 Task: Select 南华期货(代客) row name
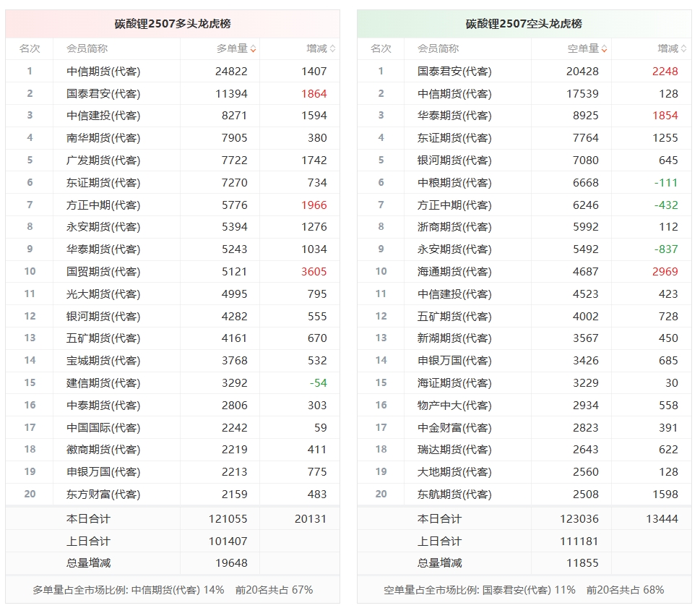pos(103,138)
